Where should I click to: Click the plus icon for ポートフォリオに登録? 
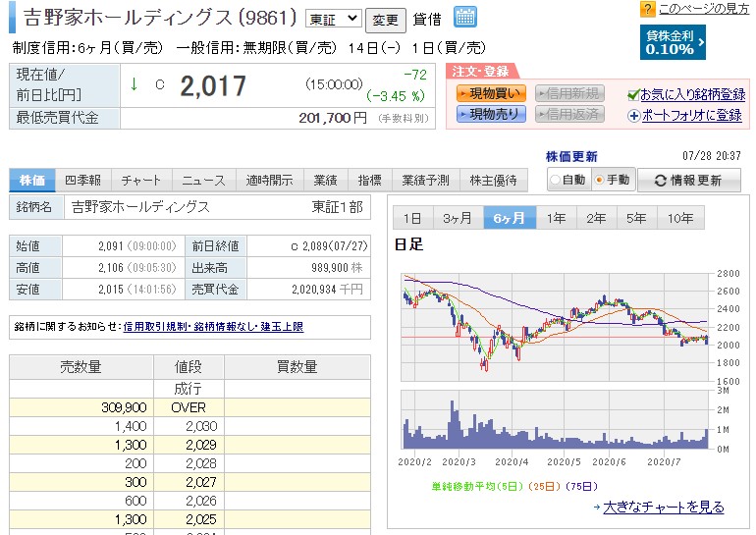(633, 116)
